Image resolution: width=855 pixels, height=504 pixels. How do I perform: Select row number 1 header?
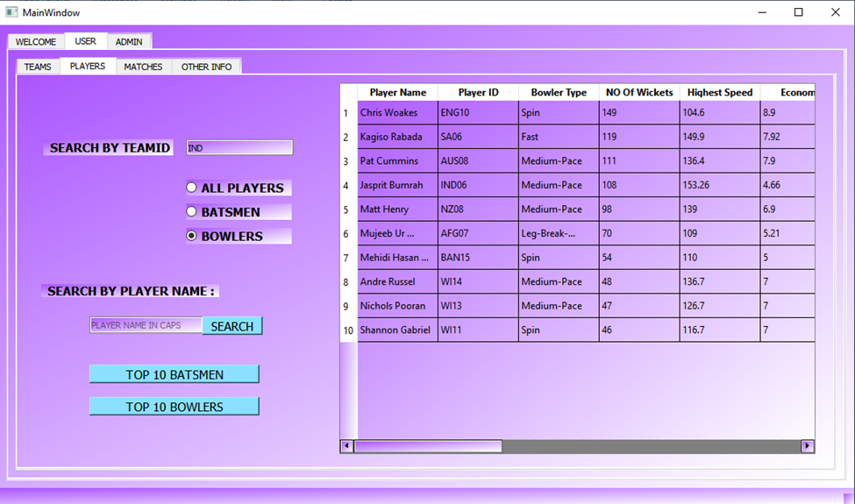coord(348,113)
